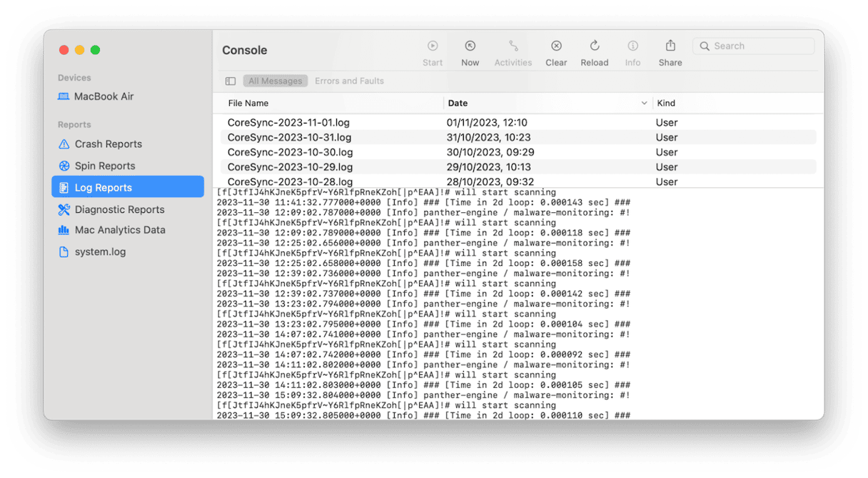Click the Reload toolbar icon
The height and width of the screenshot is (478, 868).
tap(595, 46)
